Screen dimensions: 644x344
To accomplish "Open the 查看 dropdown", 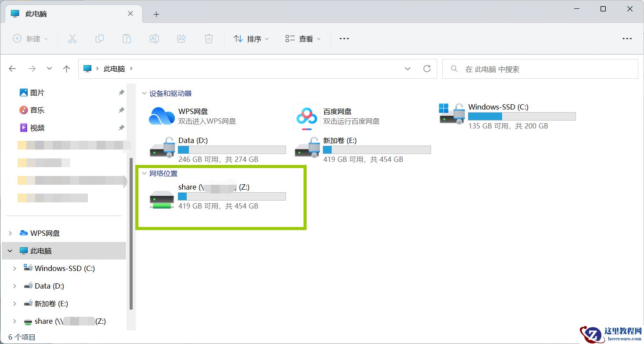I will click(302, 39).
